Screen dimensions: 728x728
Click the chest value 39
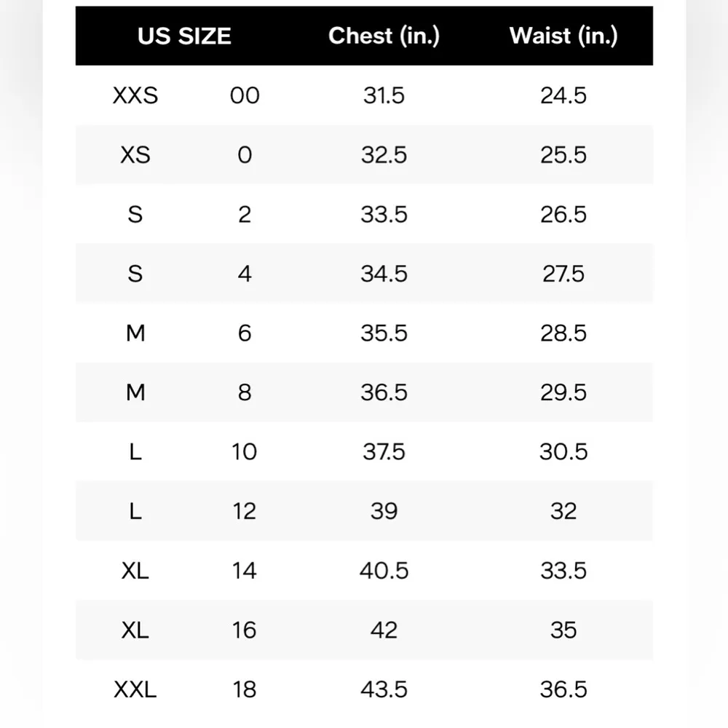[384, 511]
